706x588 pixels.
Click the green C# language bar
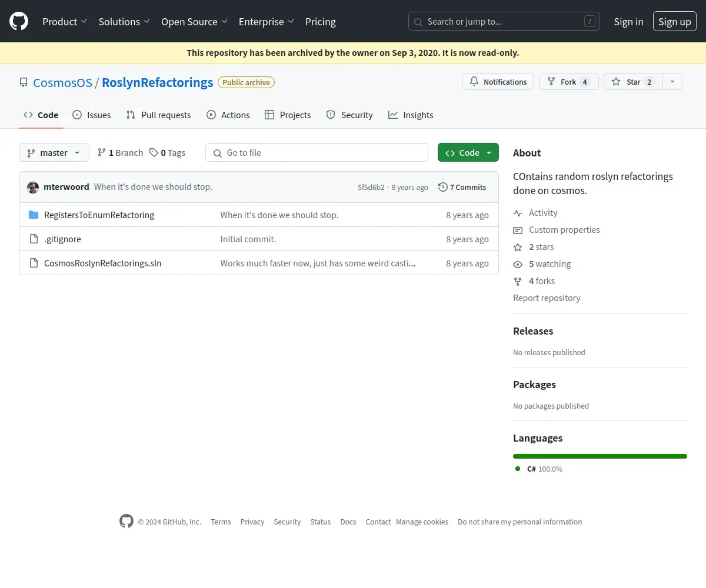coord(600,456)
